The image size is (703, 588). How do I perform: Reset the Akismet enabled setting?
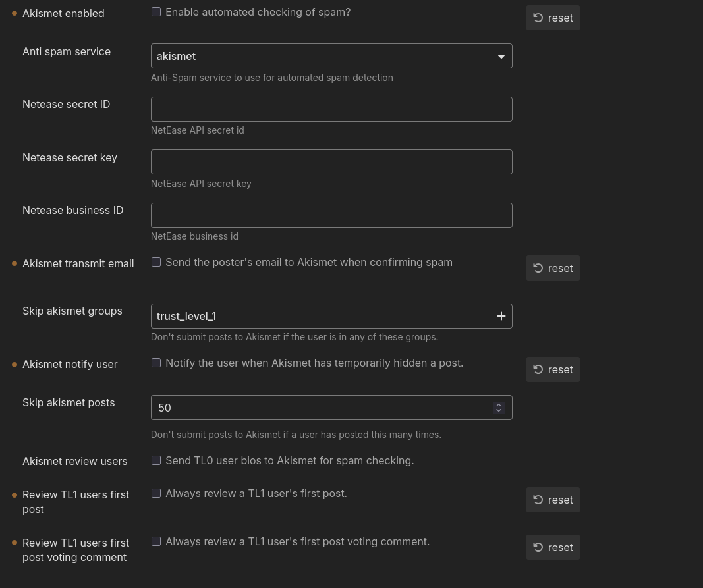point(553,18)
